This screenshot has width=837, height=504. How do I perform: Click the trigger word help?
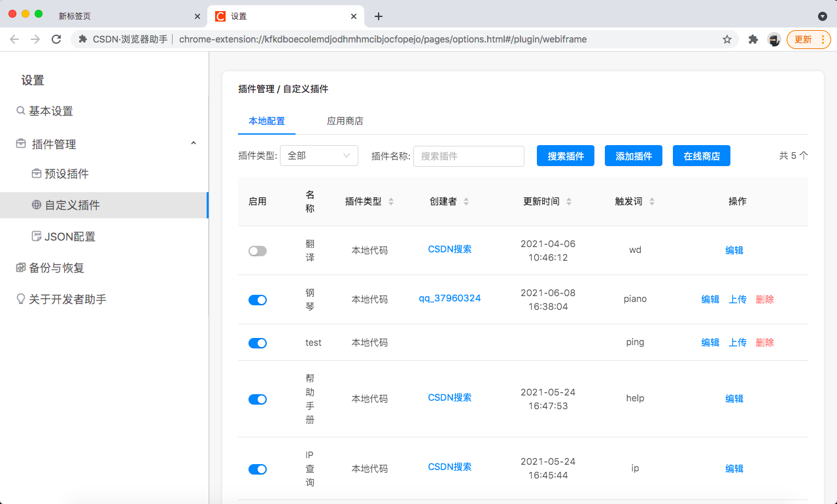click(635, 398)
